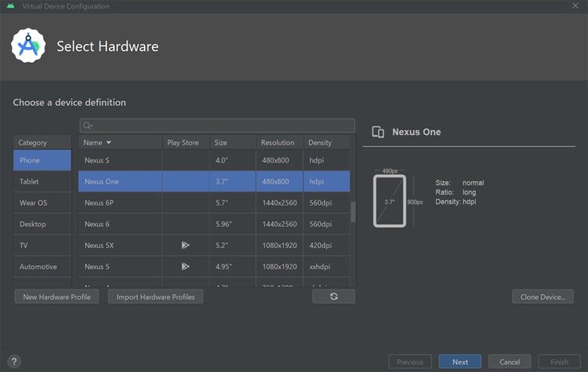Click the Next button
The image size is (588, 372).
click(460, 362)
